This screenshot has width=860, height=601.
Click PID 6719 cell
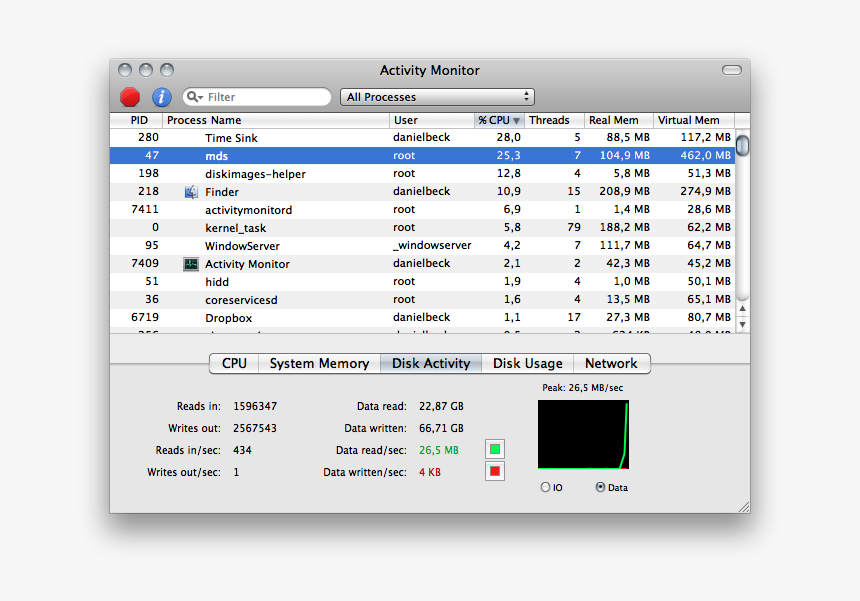(x=145, y=317)
